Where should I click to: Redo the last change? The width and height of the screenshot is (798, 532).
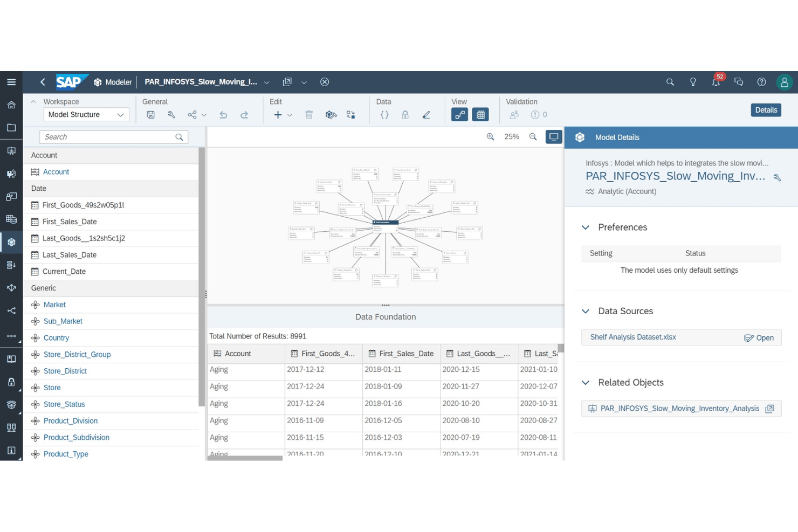(244, 115)
